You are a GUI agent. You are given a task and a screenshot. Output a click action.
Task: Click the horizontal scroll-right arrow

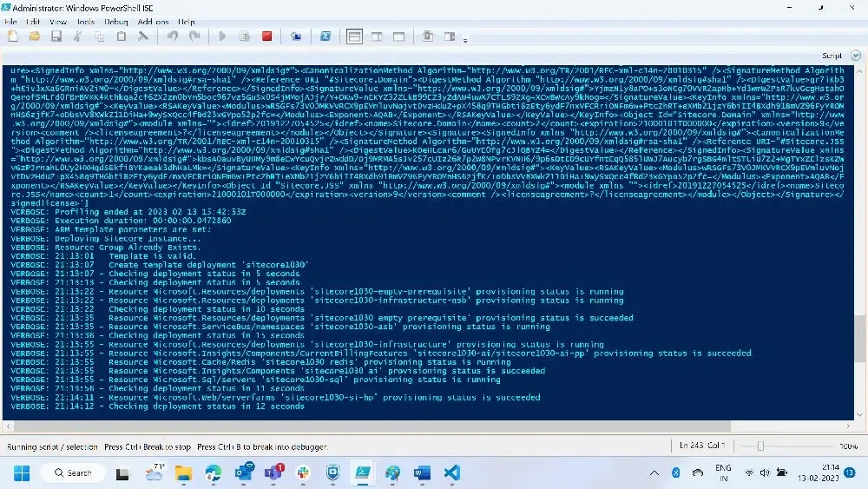[x=848, y=426]
